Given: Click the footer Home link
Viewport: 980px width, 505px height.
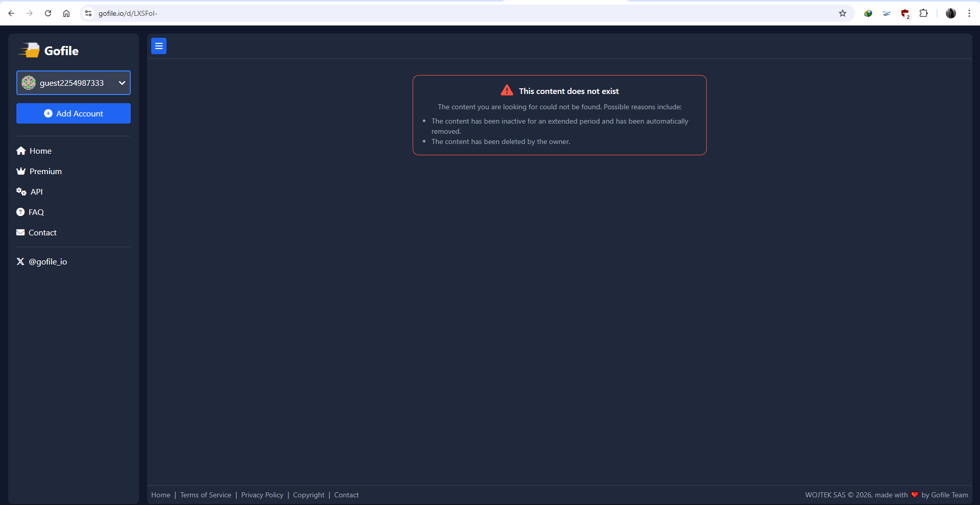Looking at the screenshot, I should pyautogui.click(x=161, y=495).
